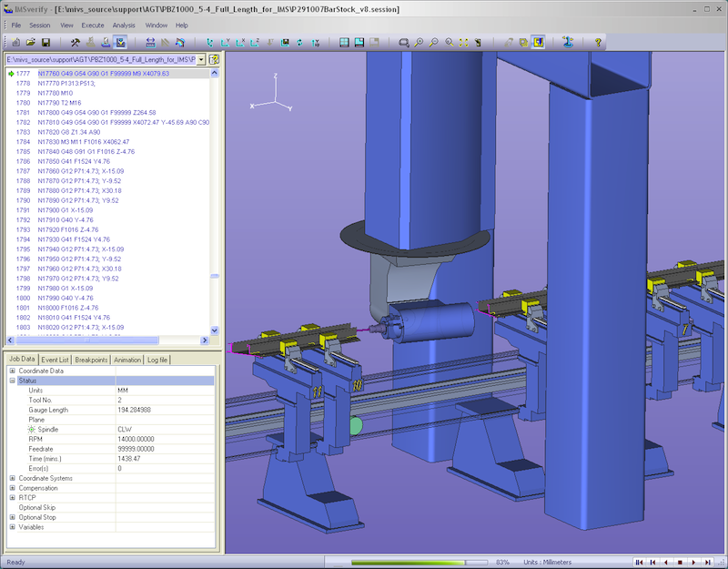The height and width of the screenshot is (569, 728).
Task: Click the Fit to view icon
Action: [465, 42]
